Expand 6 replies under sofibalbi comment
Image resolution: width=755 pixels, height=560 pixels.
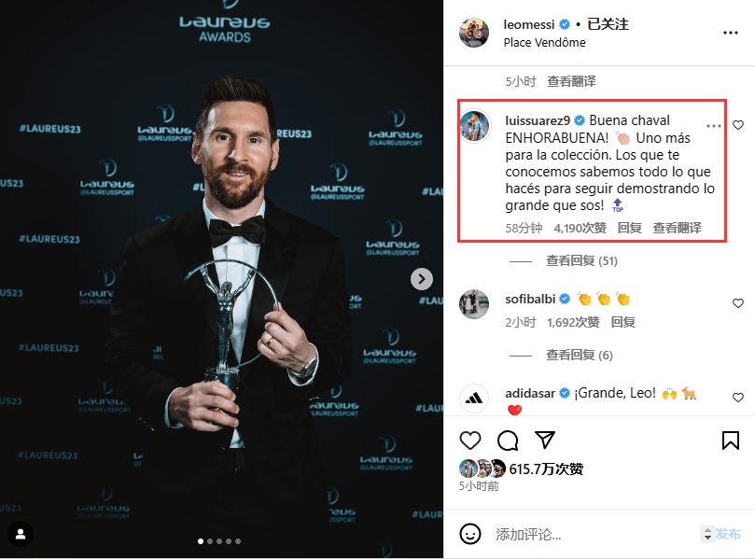click(580, 356)
